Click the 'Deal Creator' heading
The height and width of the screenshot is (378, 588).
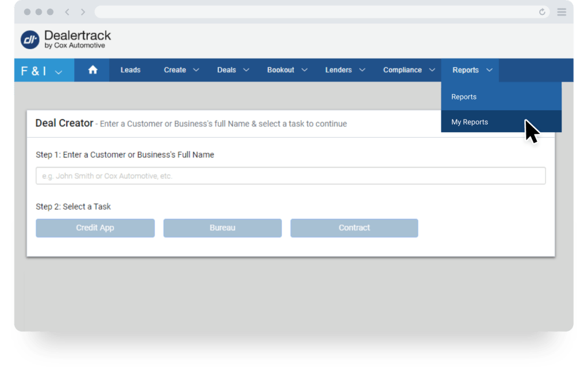click(x=64, y=123)
